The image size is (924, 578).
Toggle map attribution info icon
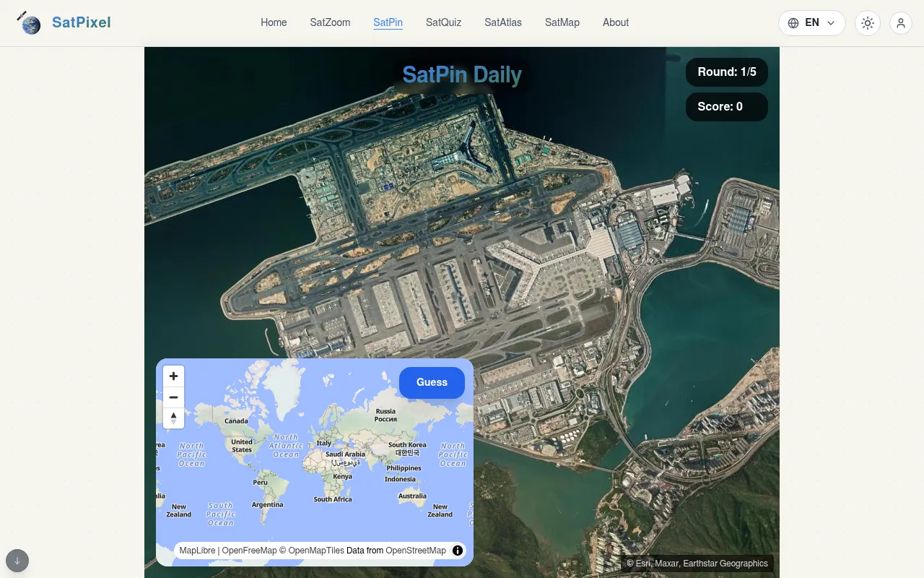tap(458, 551)
